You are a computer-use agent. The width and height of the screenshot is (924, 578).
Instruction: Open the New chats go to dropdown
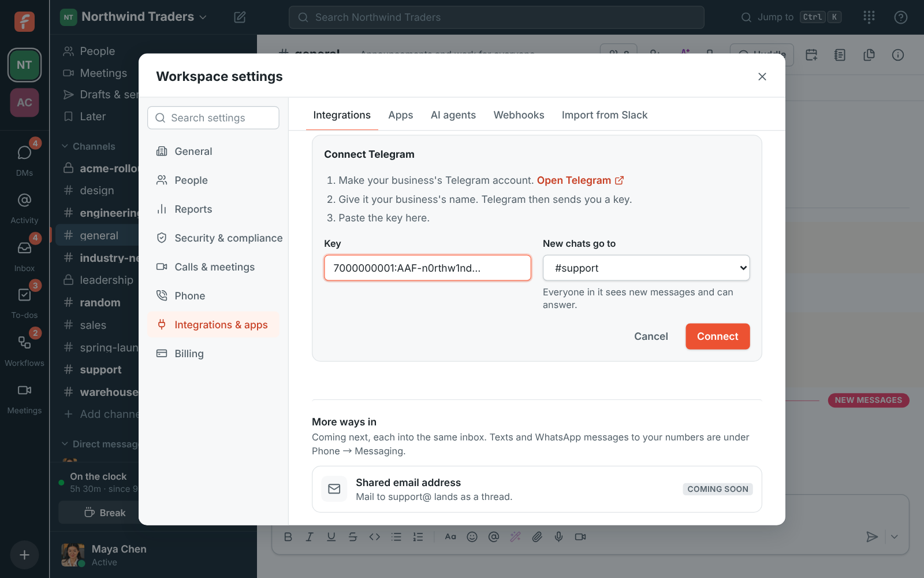[x=646, y=268]
